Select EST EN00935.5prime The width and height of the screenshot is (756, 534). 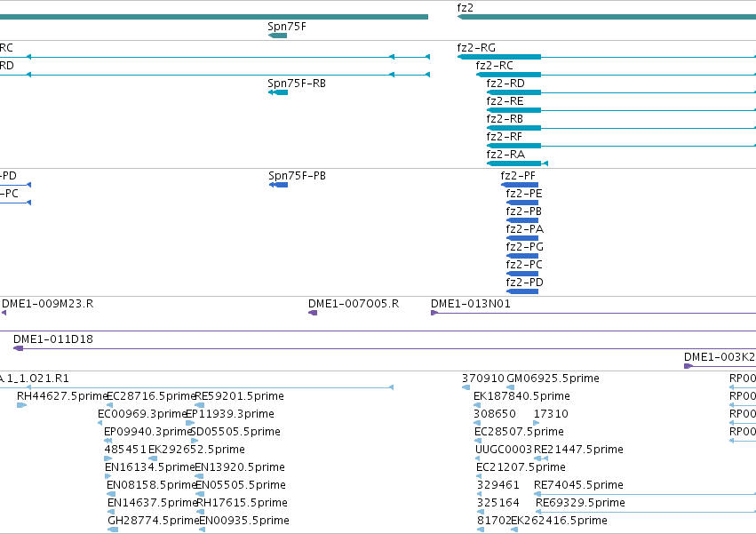[x=202, y=530]
